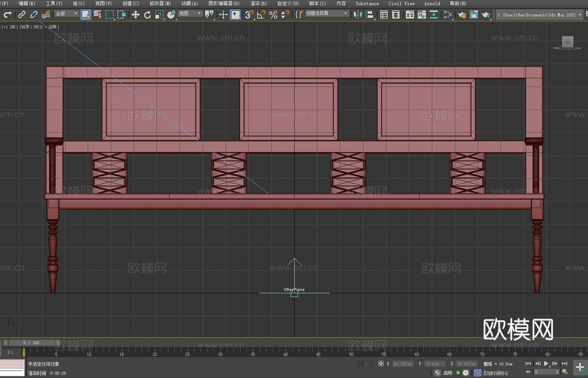Viewport: 588px width, 378px height.
Task: Click Select and Manipulate crosshair icon
Action: 223,14
